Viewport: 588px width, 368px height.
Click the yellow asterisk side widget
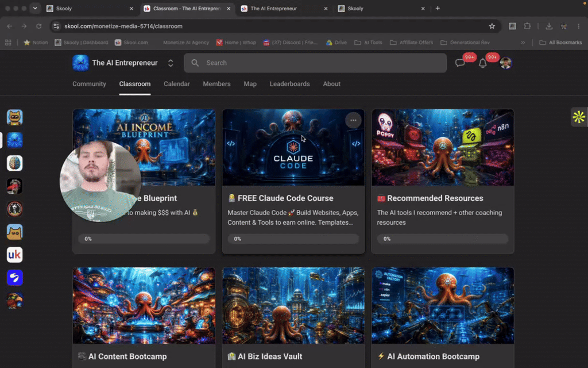point(579,117)
